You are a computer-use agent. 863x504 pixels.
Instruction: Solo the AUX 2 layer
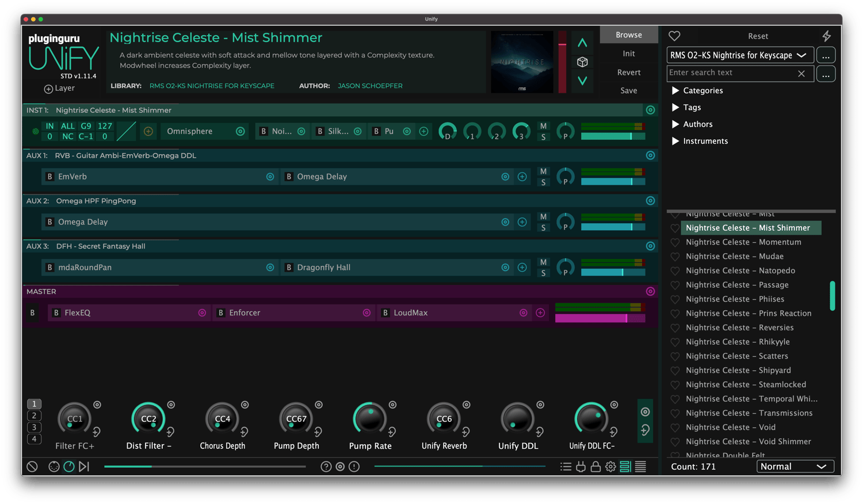point(543,228)
